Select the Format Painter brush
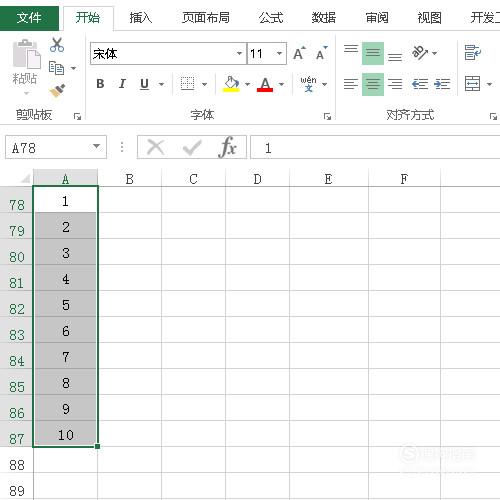This screenshot has height=500, width=500. pyautogui.click(x=57, y=91)
